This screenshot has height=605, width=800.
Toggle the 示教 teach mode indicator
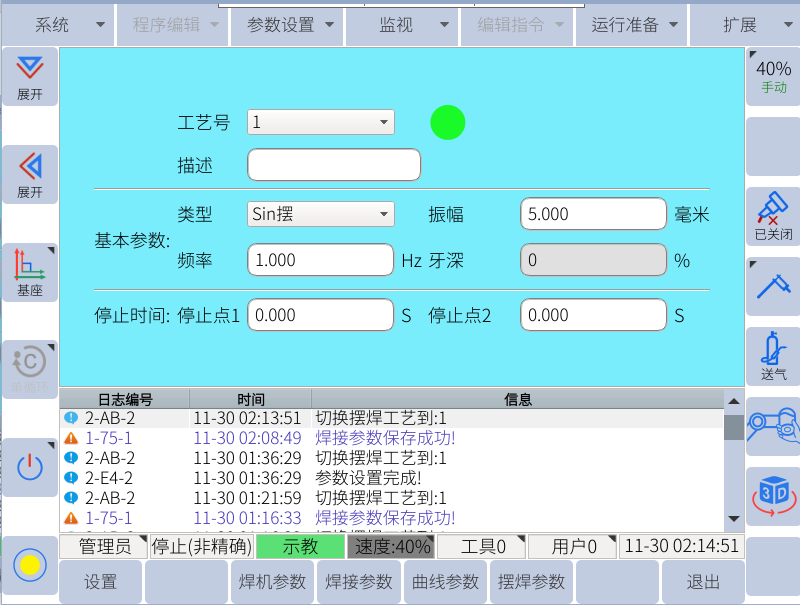click(x=300, y=547)
